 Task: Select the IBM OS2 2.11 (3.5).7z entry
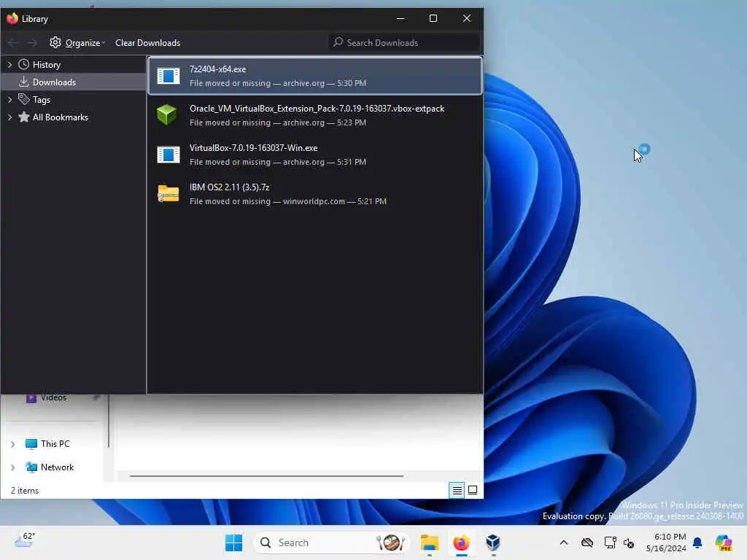(315, 194)
